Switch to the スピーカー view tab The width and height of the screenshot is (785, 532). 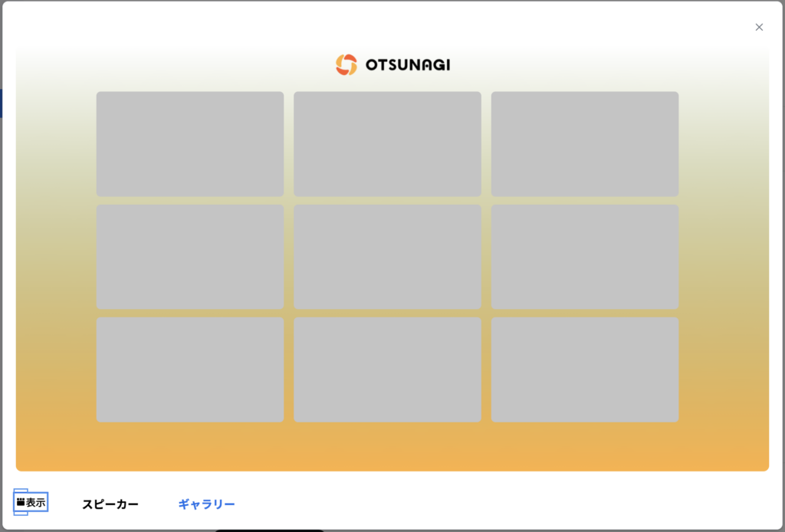click(x=110, y=504)
